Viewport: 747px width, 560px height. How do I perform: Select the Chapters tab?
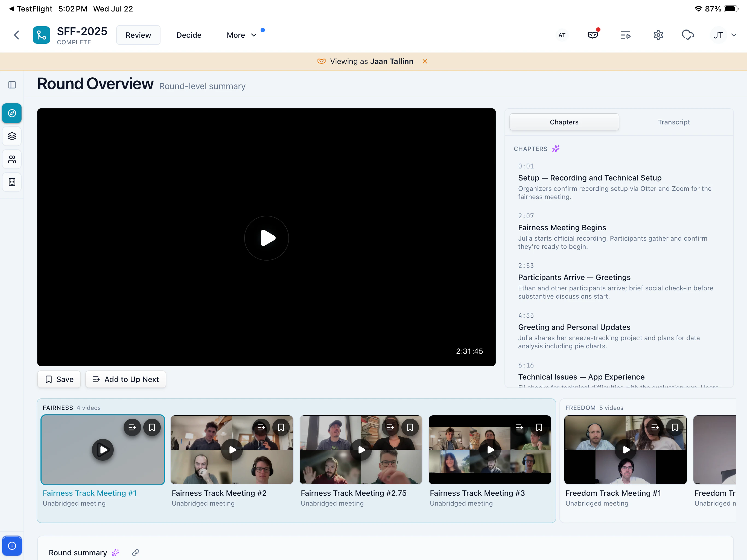[x=564, y=122]
